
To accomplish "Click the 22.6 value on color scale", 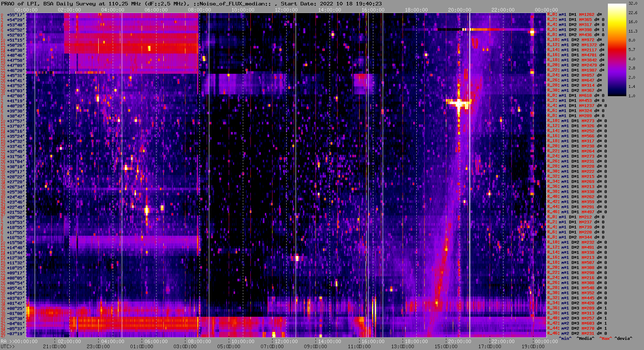I will pos(633,13).
